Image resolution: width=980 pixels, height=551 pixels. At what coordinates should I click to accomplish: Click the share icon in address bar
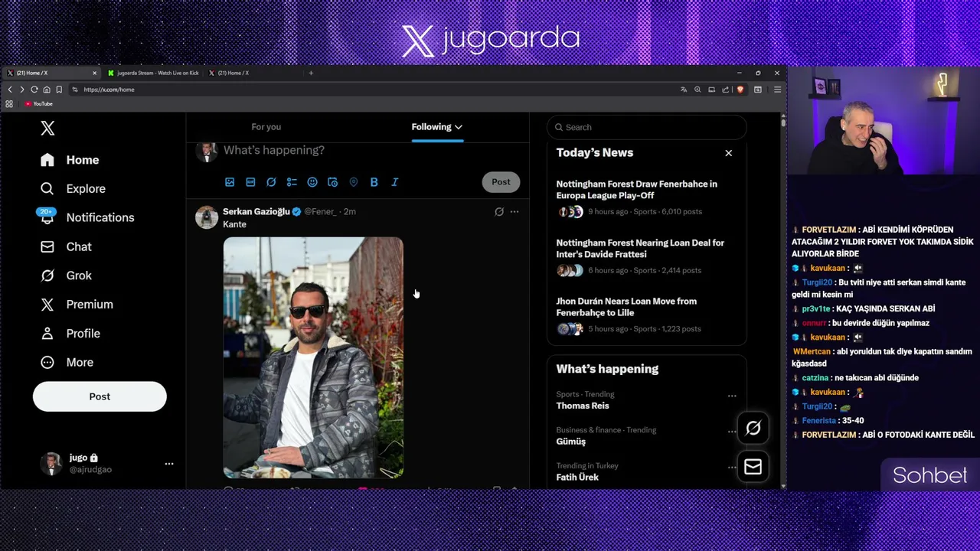click(725, 90)
